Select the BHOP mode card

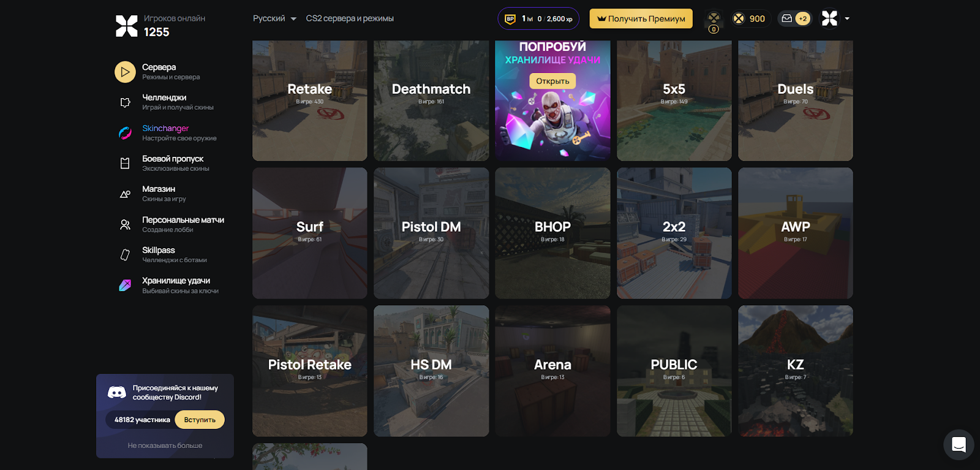(x=552, y=233)
